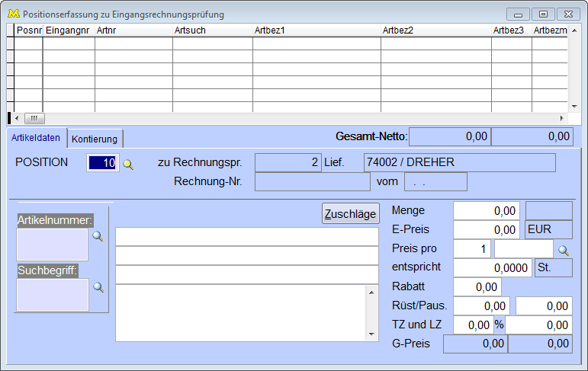Click the Menge quantity input field
The width and height of the screenshot is (588, 371).
coord(487,211)
